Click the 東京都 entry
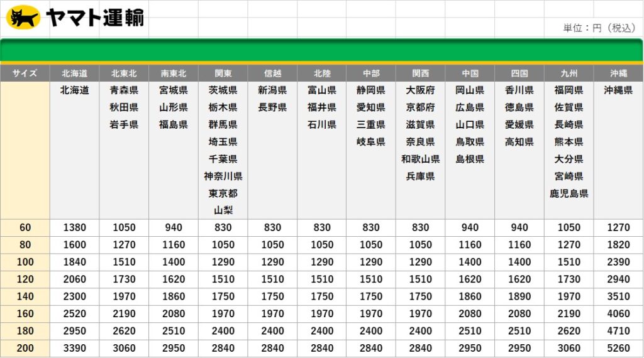 point(223,193)
